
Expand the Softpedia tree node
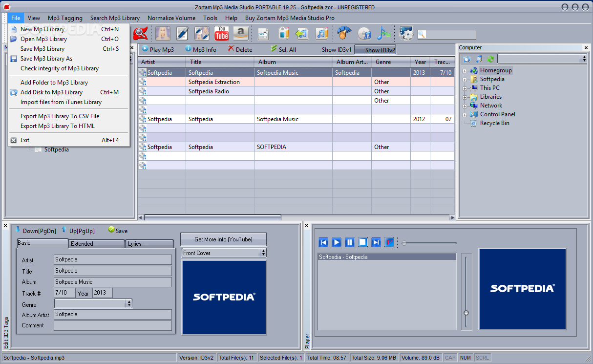click(x=465, y=80)
